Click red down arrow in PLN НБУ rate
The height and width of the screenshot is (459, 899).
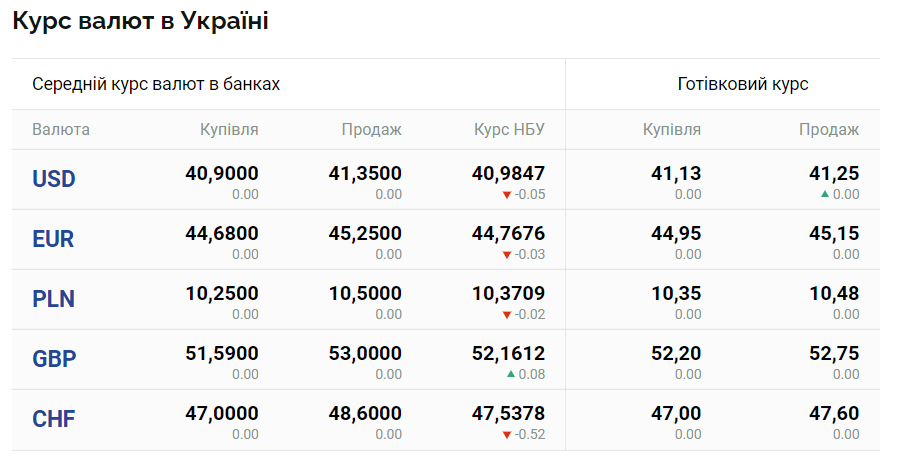pyautogui.click(x=507, y=315)
